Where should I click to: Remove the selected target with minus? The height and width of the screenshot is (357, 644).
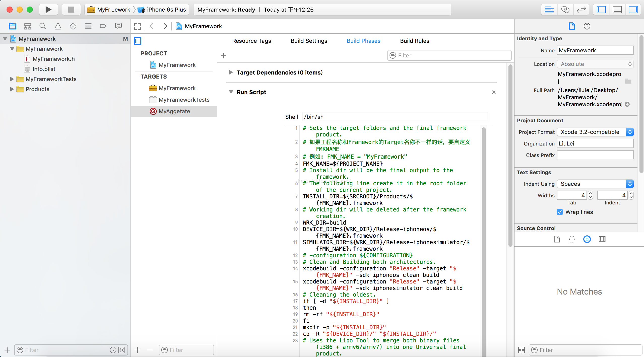(150, 350)
